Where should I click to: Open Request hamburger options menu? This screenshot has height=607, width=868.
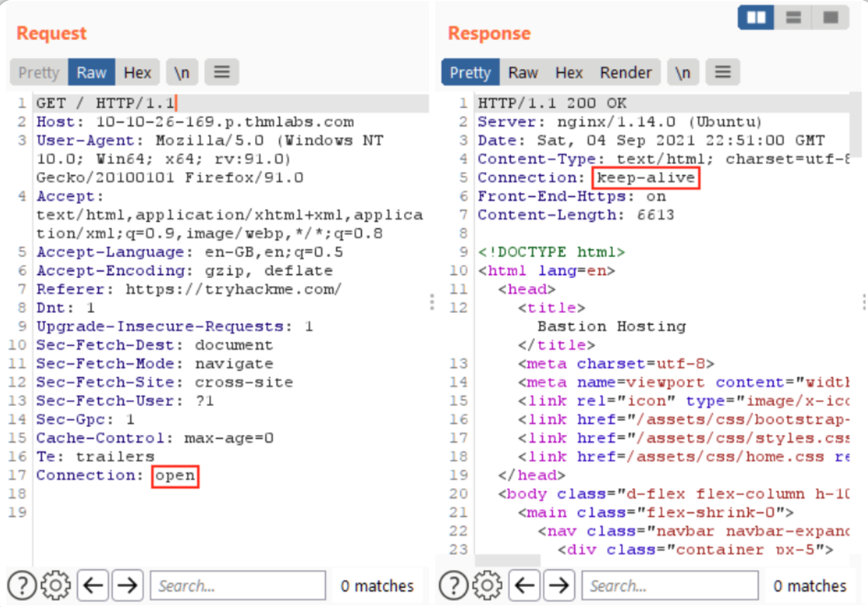(222, 72)
